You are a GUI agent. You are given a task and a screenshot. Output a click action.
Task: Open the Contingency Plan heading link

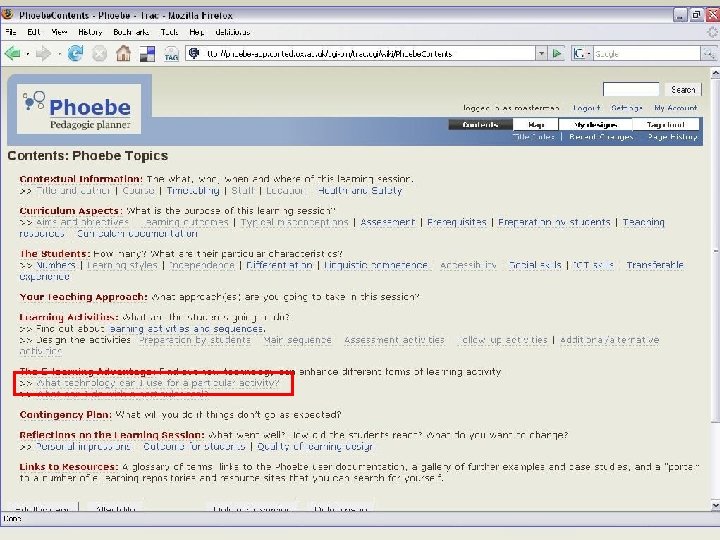pos(65,415)
